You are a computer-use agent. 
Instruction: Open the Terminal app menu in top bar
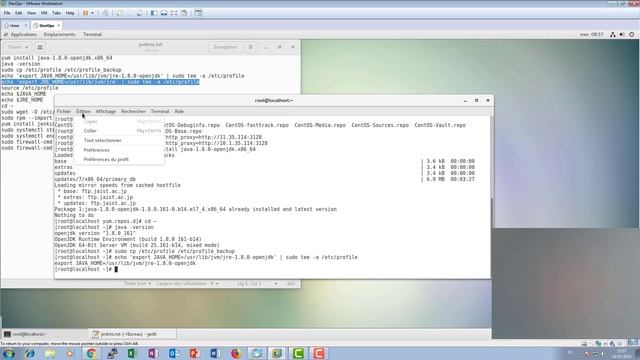click(92, 35)
